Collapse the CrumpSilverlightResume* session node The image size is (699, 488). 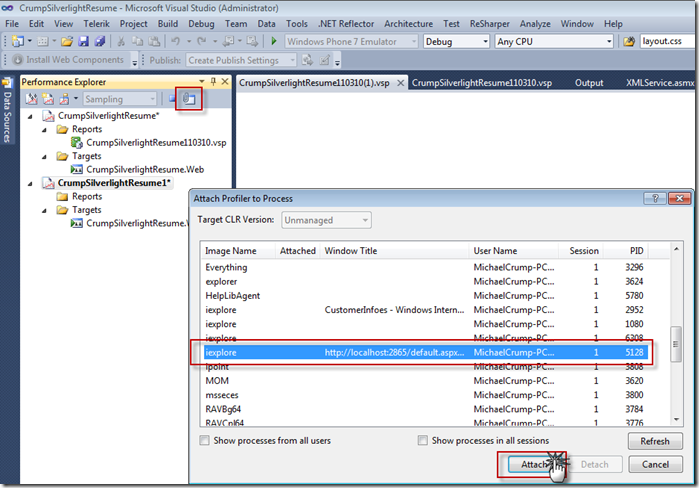pos(30,116)
